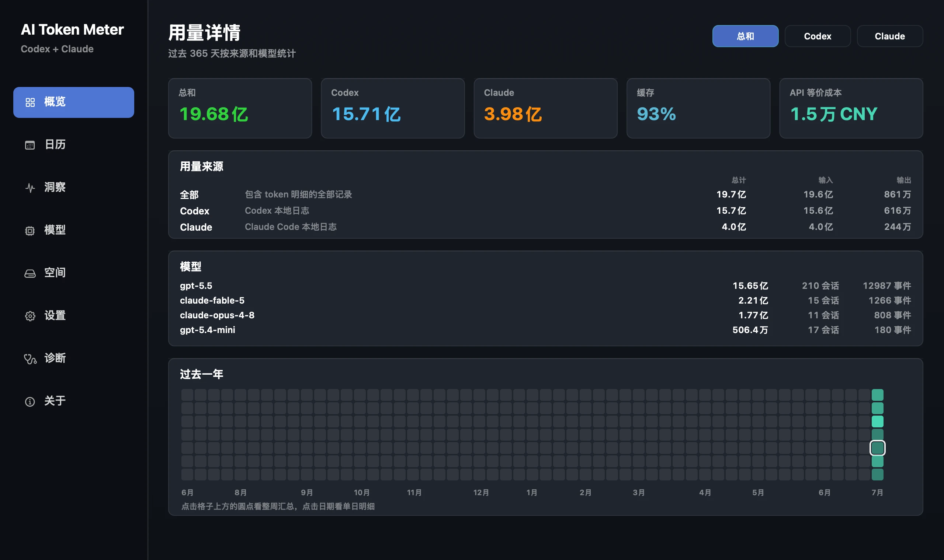This screenshot has width=944, height=560.
Task: Click the 设置 gear icon
Action: pos(30,316)
